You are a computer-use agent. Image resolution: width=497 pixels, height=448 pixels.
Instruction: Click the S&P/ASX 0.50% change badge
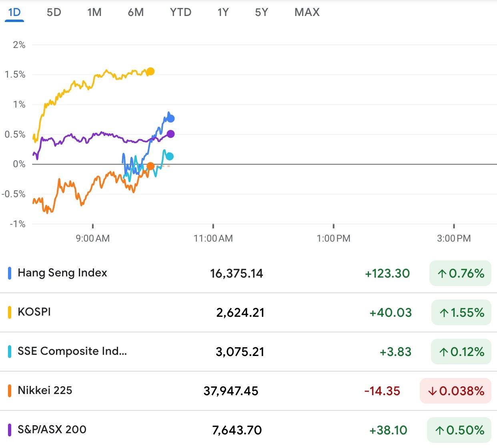click(x=459, y=430)
